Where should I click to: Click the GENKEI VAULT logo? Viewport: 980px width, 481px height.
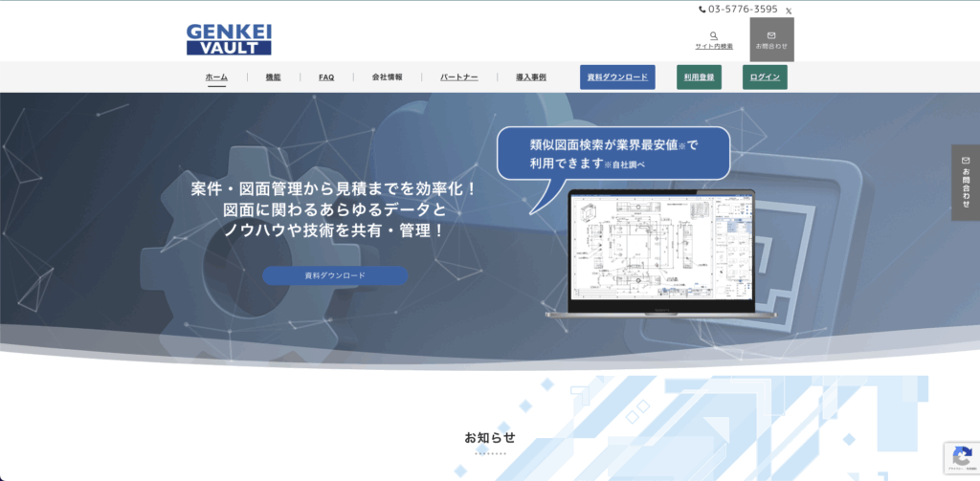(x=229, y=39)
